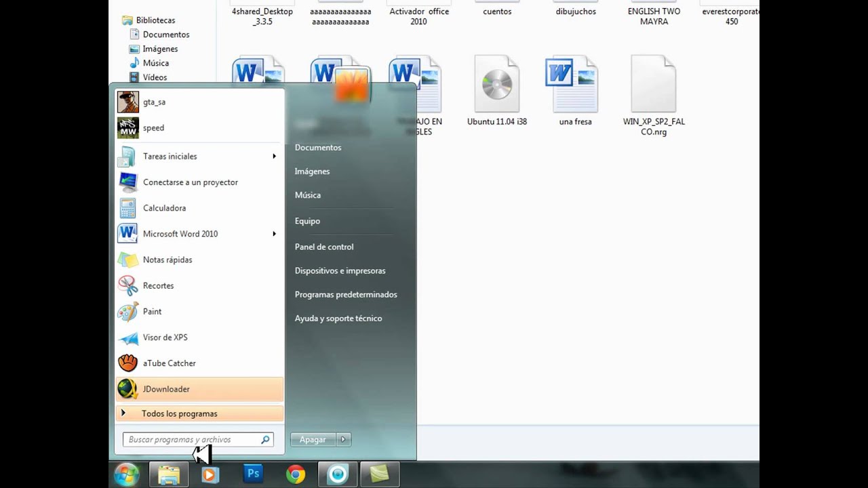This screenshot has height=488, width=868.
Task: Select Música library in Explorer sidebar
Action: (156, 63)
